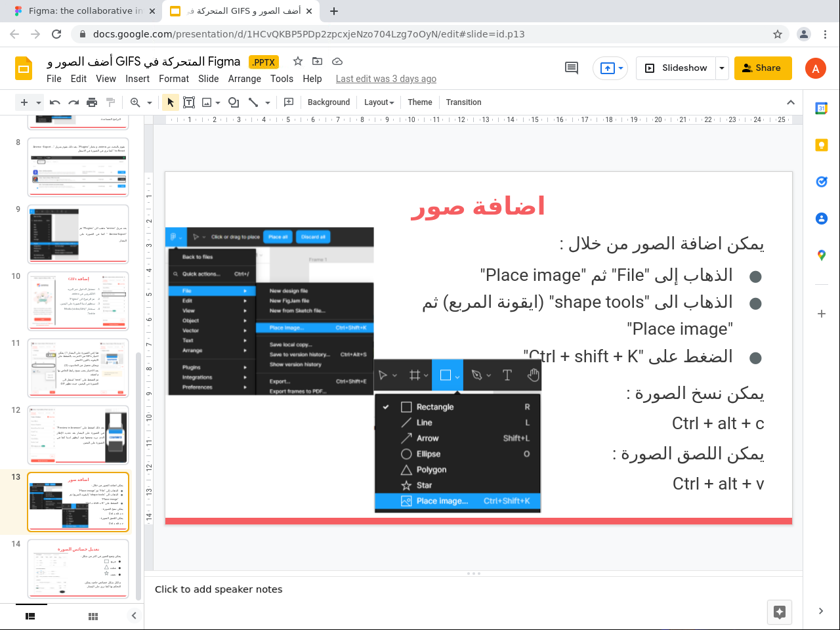840x630 pixels.
Task: Get add-ons with the side panel plus
Action: click(822, 314)
